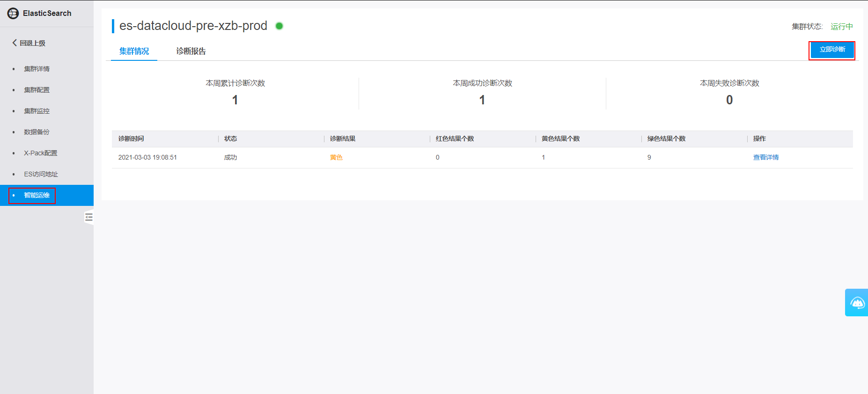Click the 立即诊断 button

click(x=832, y=50)
